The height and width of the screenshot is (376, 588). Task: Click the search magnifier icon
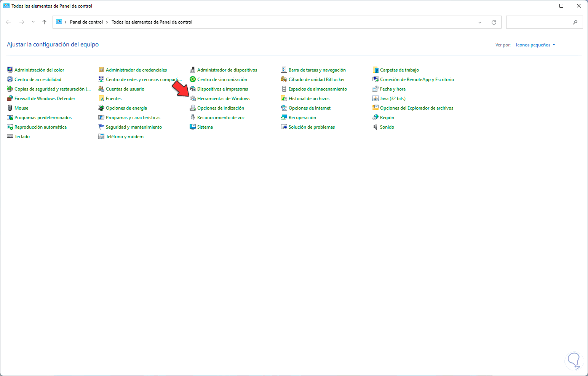[575, 22]
